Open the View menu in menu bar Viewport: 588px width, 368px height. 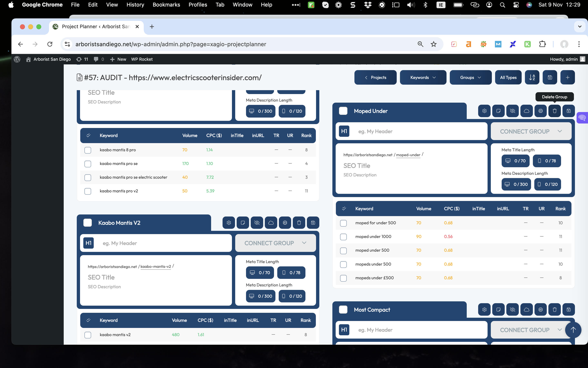[x=112, y=5]
